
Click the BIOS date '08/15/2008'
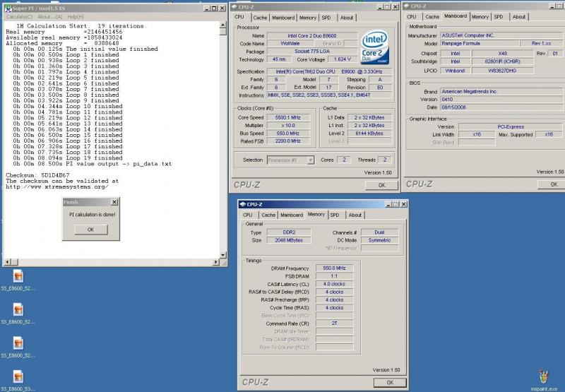(x=501, y=107)
